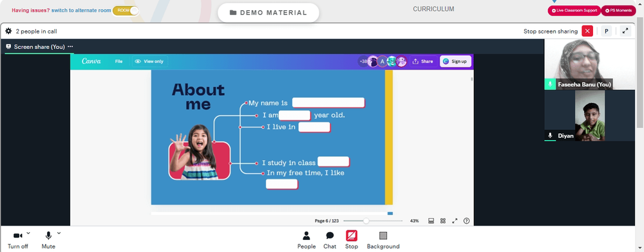
Task: Click the 'I live in' blank field
Action: tap(314, 127)
